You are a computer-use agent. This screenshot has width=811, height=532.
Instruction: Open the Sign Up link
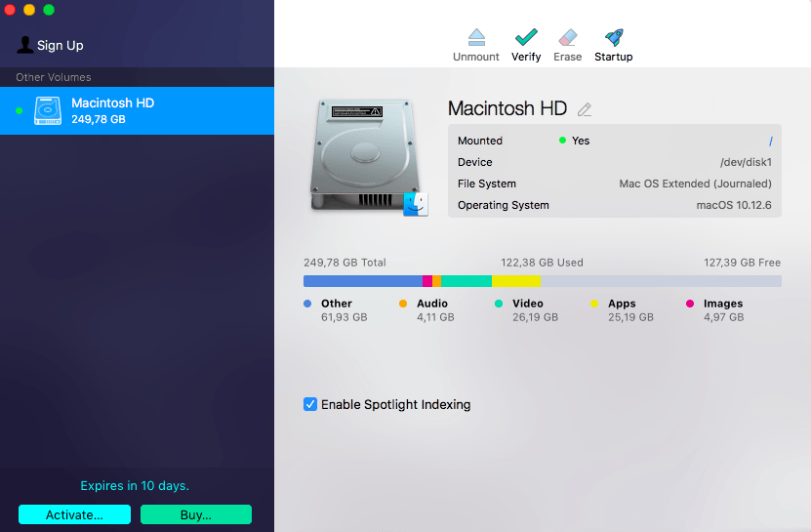click(x=60, y=46)
